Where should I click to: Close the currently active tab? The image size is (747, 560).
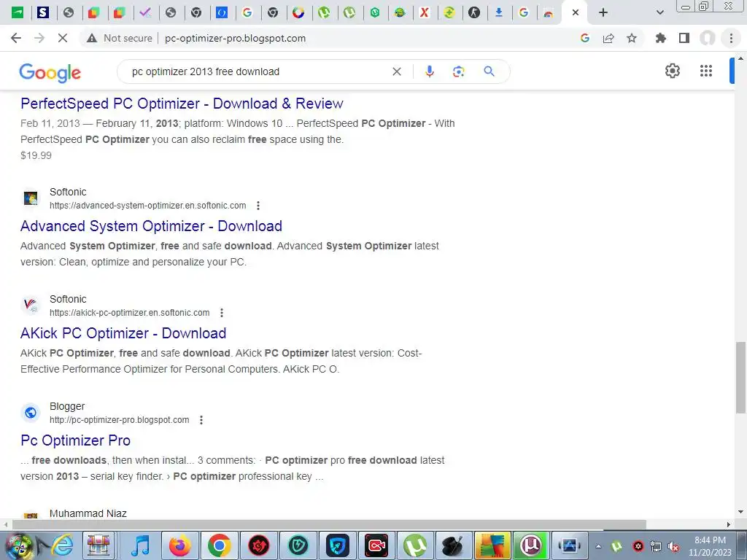coord(576,12)
